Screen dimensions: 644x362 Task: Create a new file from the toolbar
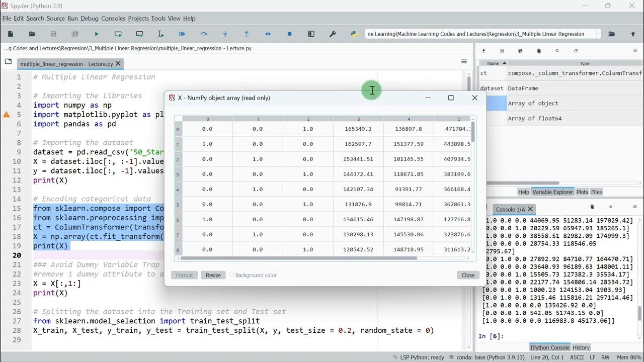click(x=11, y=34)
